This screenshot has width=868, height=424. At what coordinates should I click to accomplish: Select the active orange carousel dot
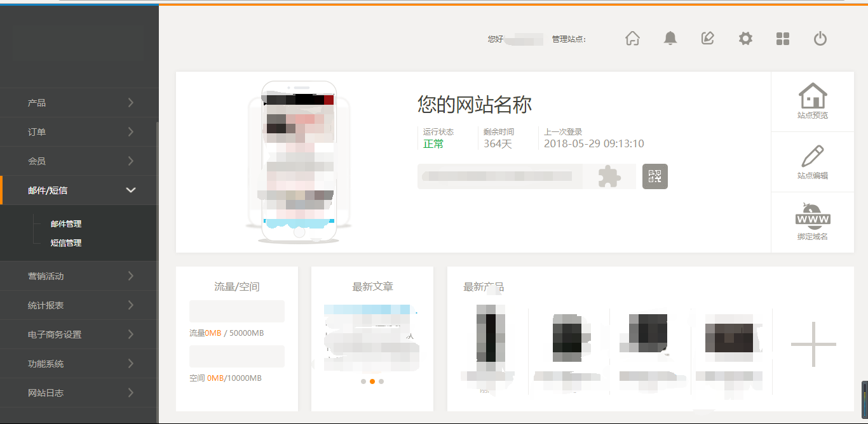(x=372, y=381)
